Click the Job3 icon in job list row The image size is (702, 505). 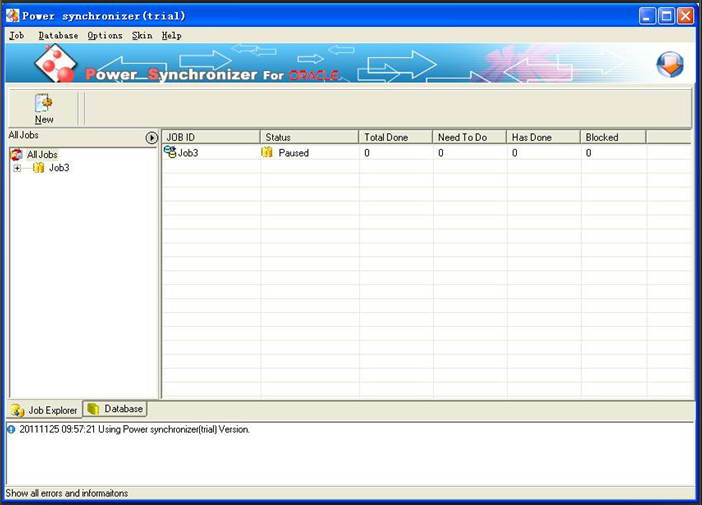170,153
